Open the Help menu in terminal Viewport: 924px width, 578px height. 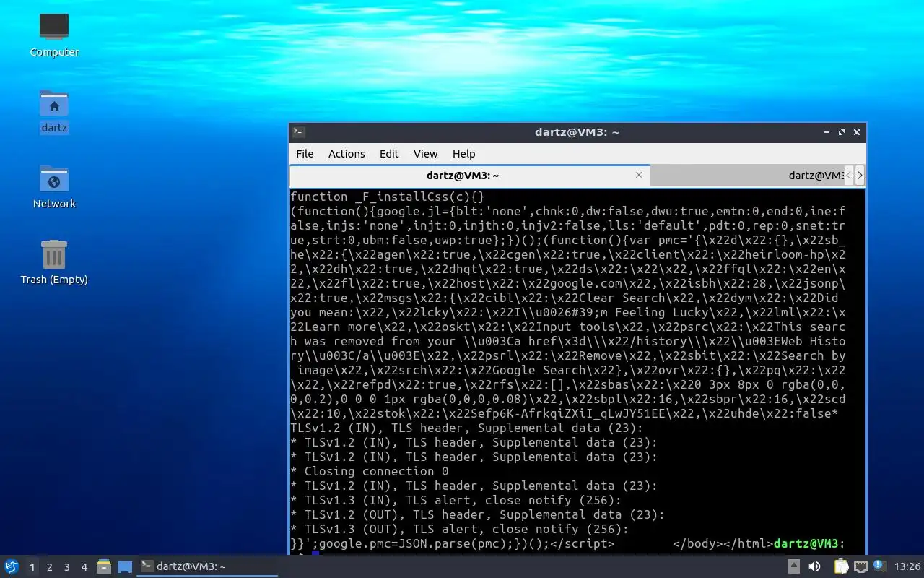[x=463, y=154]
